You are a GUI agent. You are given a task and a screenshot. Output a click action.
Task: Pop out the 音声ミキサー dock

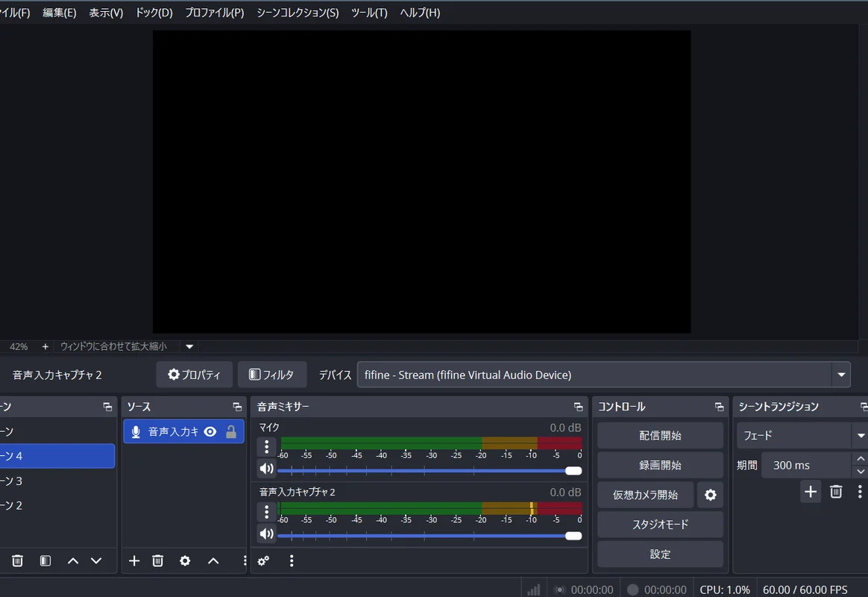pyautogui.click(x=578, y=407)
